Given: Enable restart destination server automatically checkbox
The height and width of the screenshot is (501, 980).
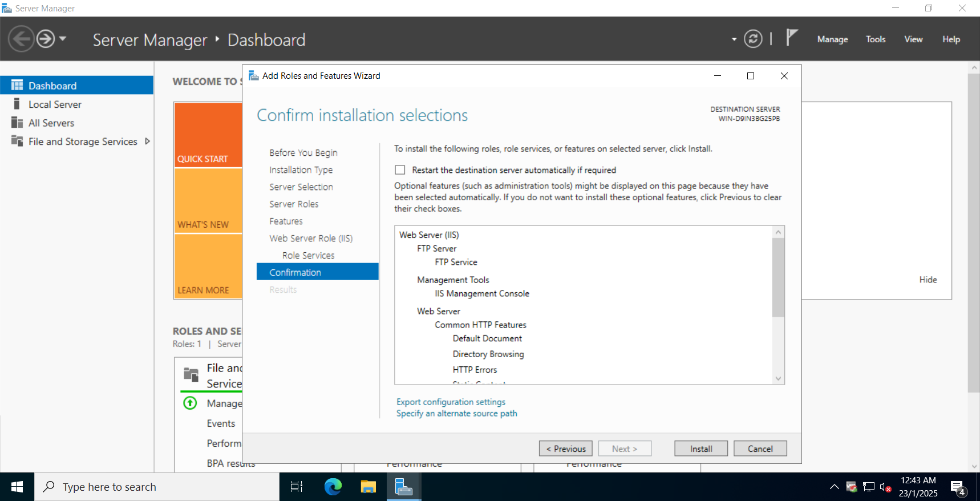Looking at the screenshot, I should click(x=400, y=170).
